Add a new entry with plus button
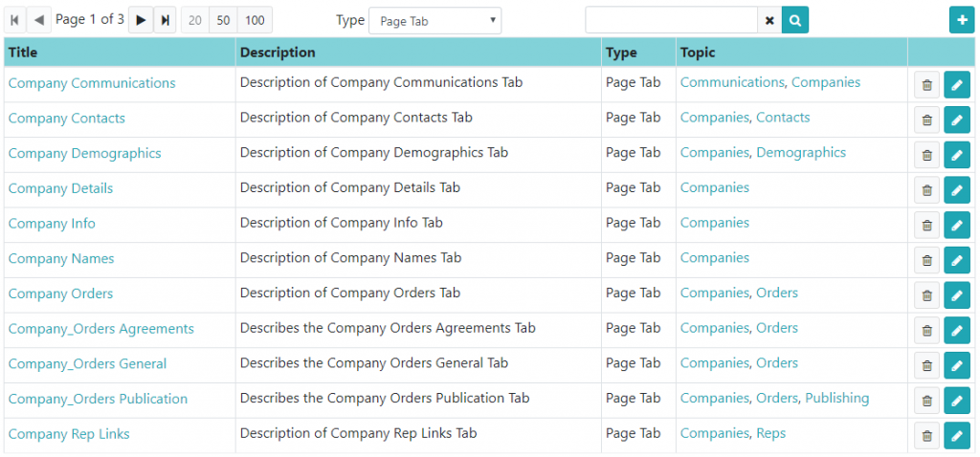Viewport: 980px width, 457px height. pyautogui.click(x=962, y=20)
